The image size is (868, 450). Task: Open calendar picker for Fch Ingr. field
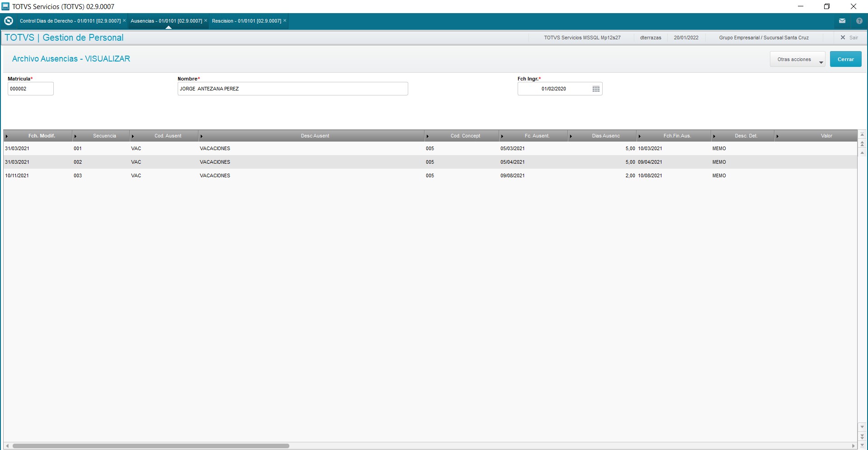[x=596, y=89]
